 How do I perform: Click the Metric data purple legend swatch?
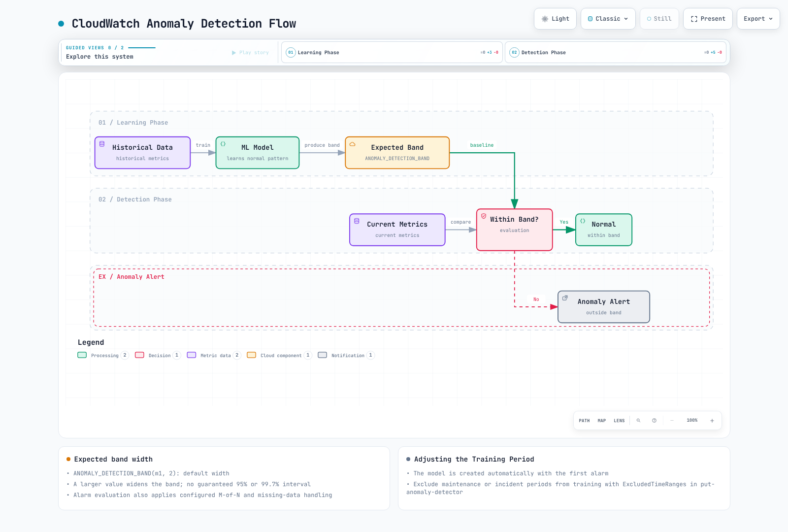point(192,355)
